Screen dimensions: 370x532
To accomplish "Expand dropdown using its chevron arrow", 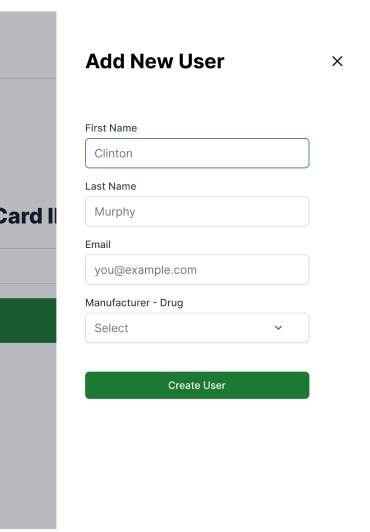I will click(278, 328).
